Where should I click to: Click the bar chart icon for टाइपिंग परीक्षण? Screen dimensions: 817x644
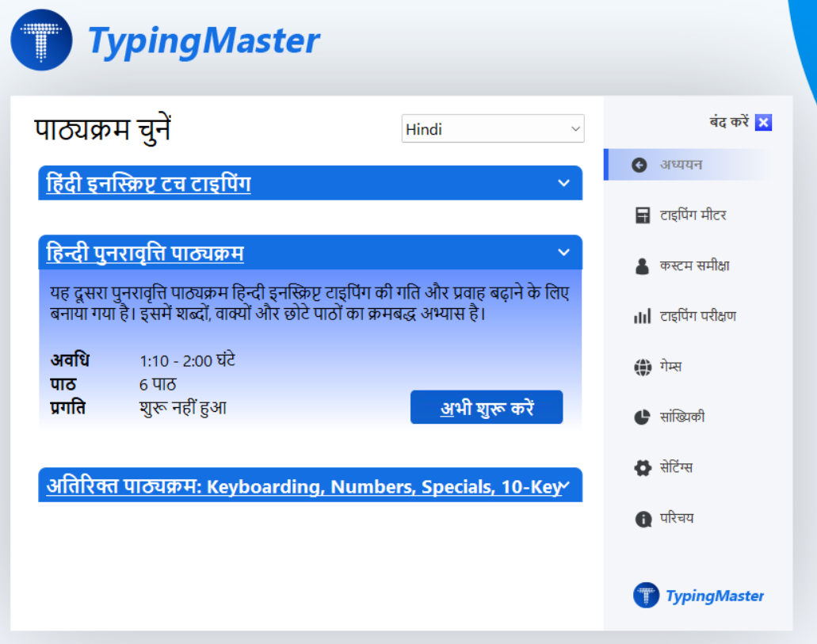(643, 316)
